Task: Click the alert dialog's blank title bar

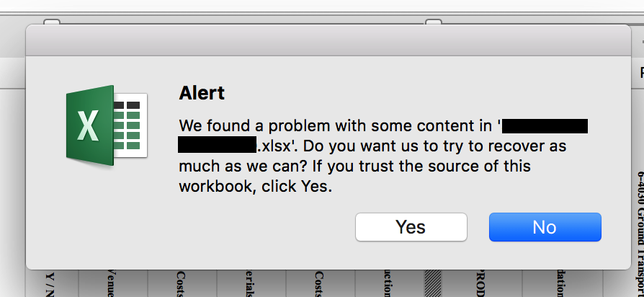Action: pos(328,40)
